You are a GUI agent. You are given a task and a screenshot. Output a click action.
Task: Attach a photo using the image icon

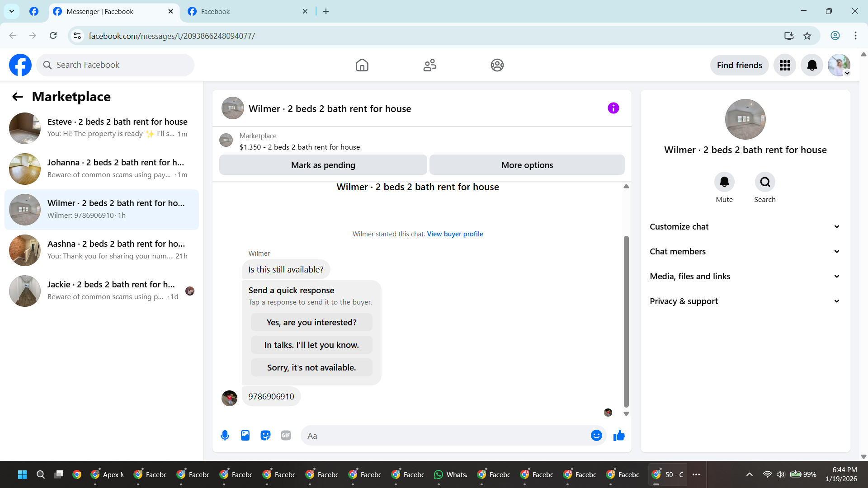coord(245,436)
